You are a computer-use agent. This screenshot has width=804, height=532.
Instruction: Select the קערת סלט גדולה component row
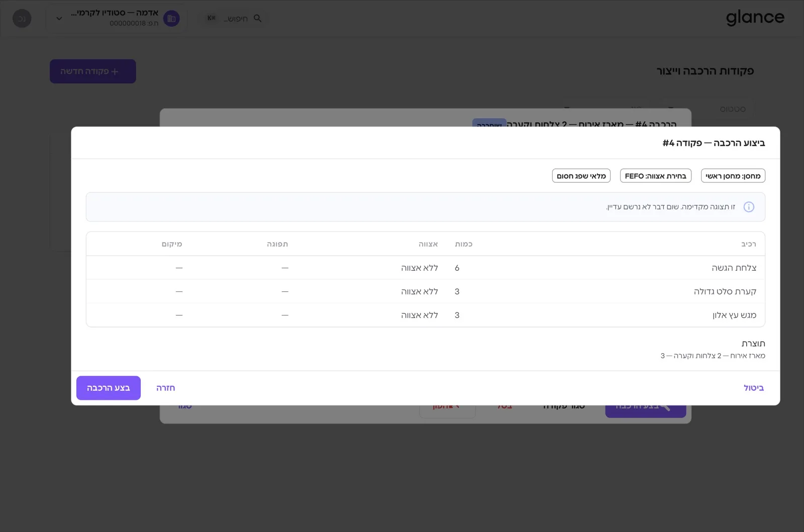click(426, 291)
